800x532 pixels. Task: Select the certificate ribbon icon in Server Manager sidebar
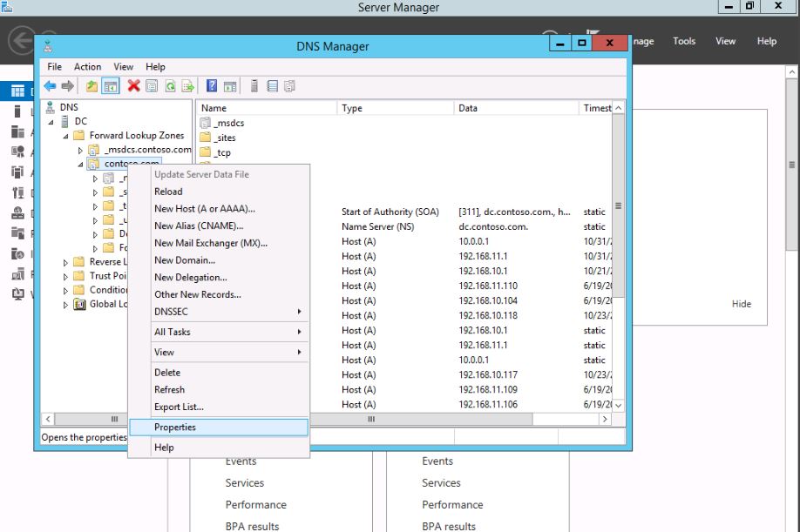click(x=17, y=152)
